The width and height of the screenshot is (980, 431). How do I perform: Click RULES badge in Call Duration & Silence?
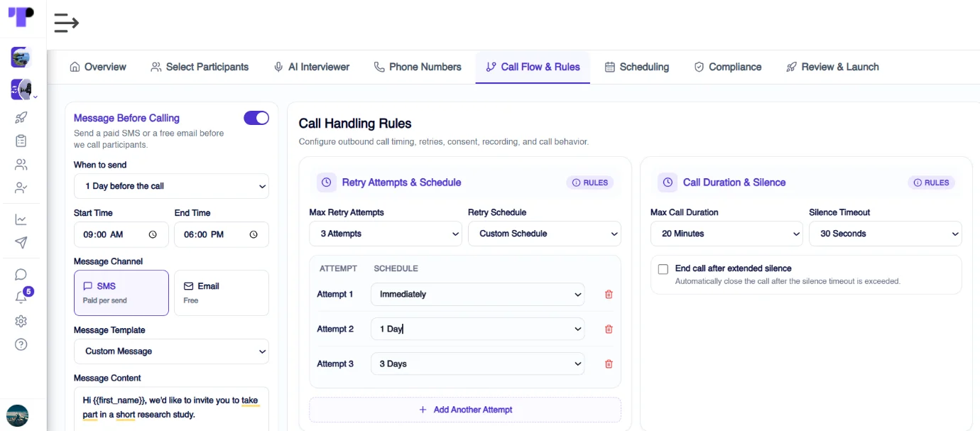pos(932,182)
